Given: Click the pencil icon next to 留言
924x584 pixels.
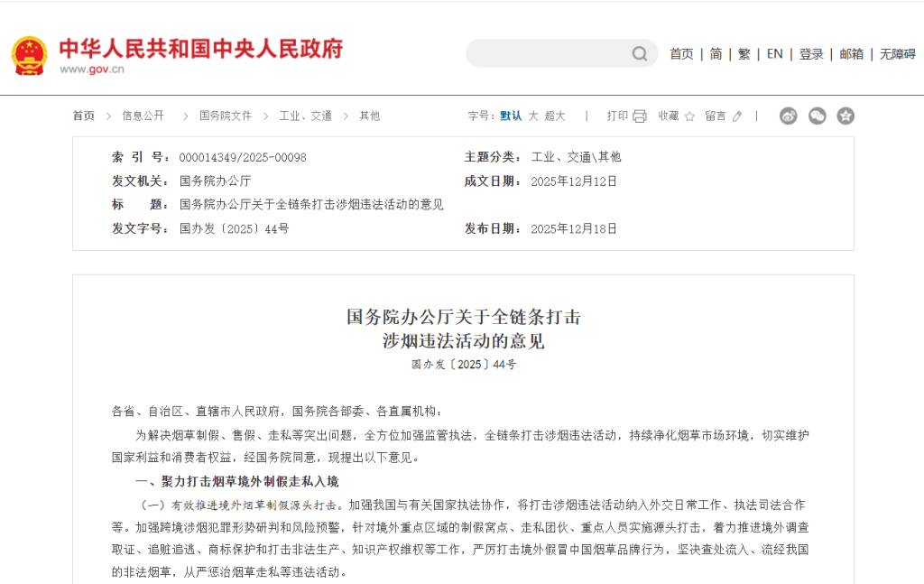Looking at the screenshot, I should tap(737, 116).
